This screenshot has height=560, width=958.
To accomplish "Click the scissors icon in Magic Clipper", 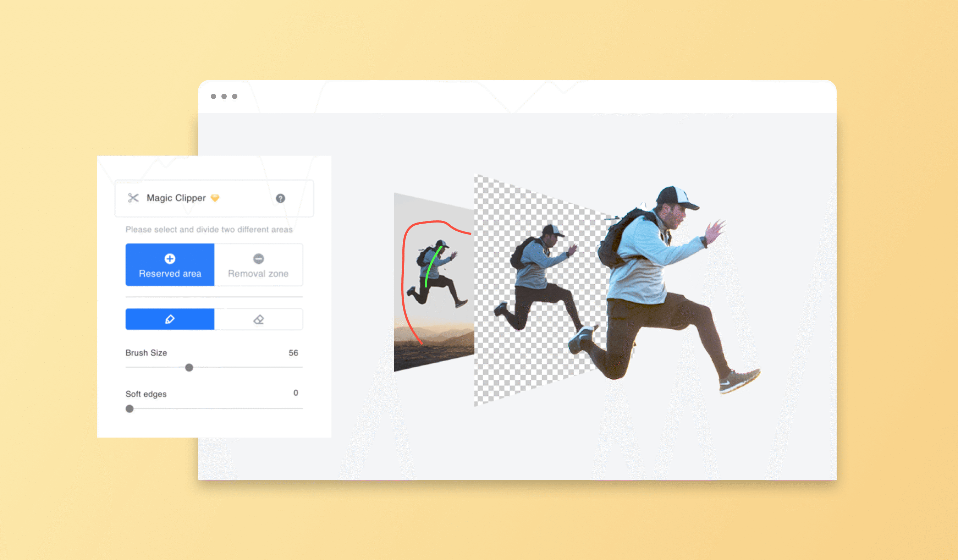I will coord(133,198).
